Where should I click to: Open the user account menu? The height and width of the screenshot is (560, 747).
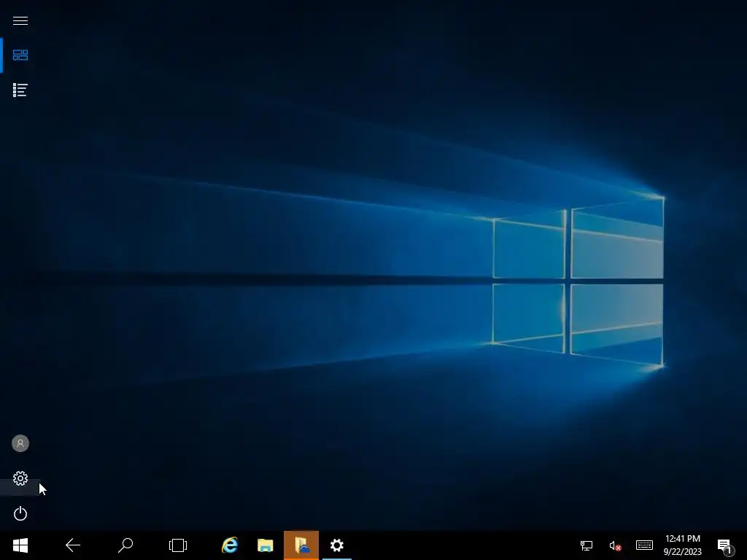(20, 443)
